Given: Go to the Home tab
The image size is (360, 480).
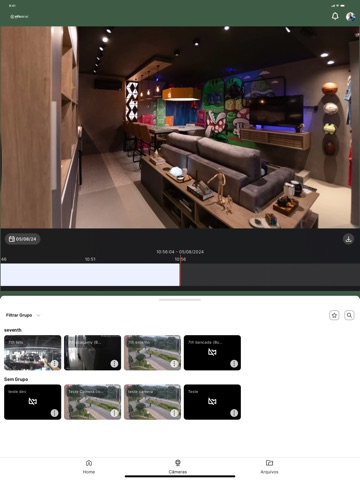Looking at the screenshot, I should 89,466.
